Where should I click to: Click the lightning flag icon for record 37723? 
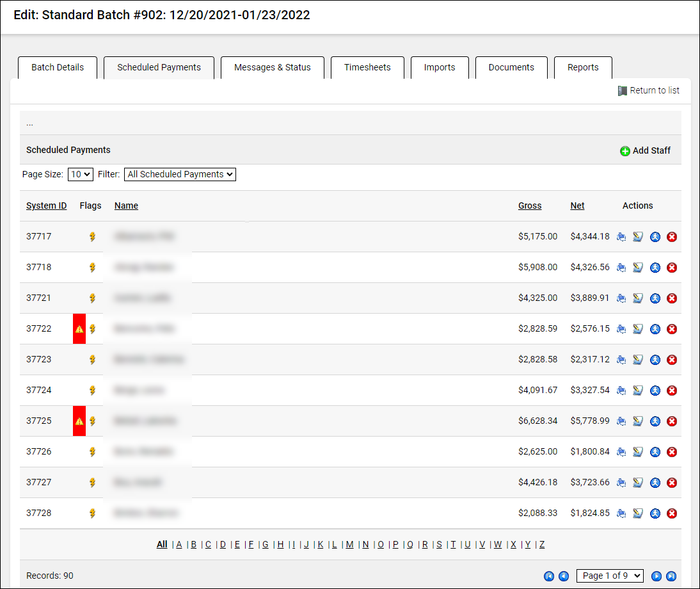pyautogui.click(x=92, y=359)
